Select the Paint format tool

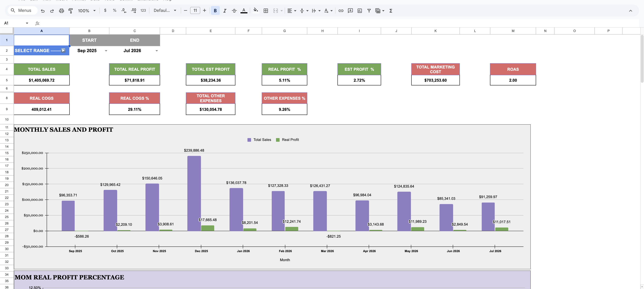pyautogui.click(x=70, y=11)
